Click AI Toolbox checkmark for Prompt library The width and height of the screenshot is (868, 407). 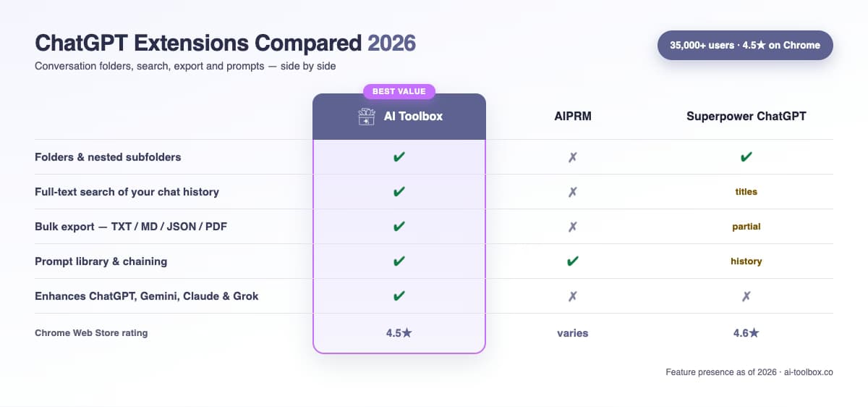[399, 261]
